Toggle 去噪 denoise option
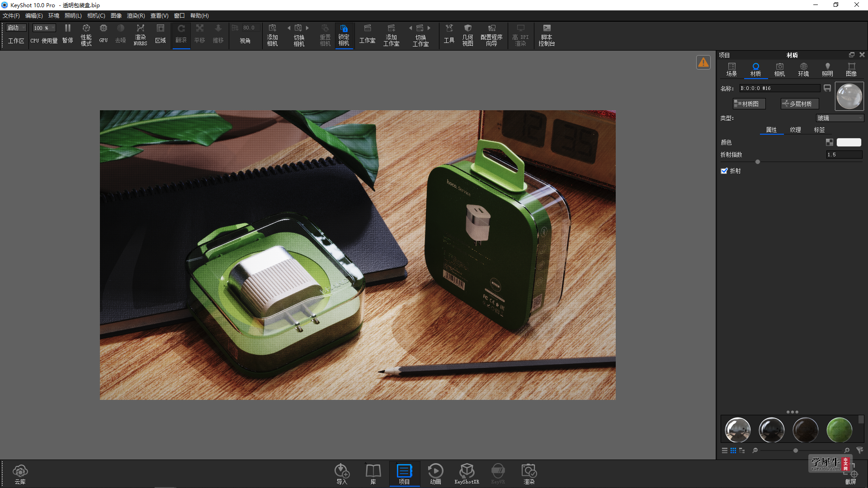Screen dimensions: 868x488 click(120, 34)
